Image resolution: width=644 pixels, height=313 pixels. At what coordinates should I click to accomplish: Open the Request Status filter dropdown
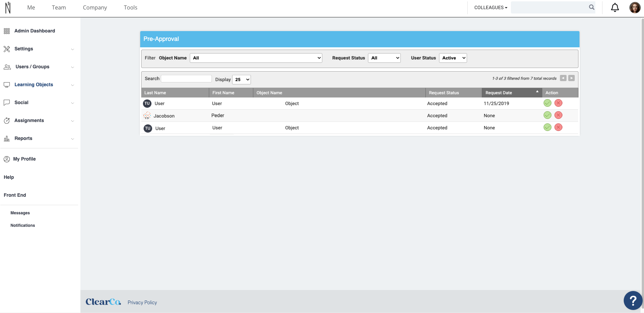click(x=384, y=58)
